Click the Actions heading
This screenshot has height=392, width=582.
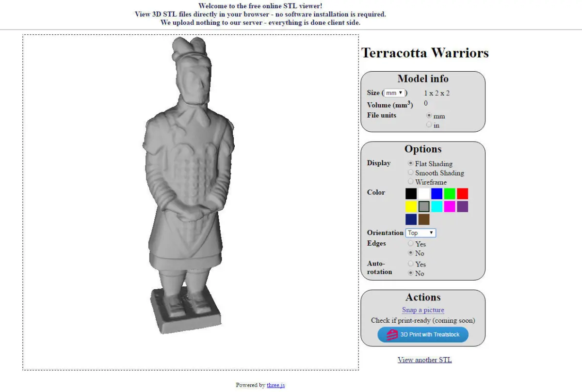(423, 298)
